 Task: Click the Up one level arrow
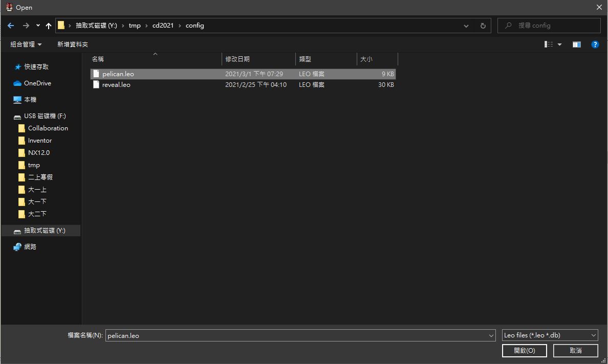[x=49, y=26]
